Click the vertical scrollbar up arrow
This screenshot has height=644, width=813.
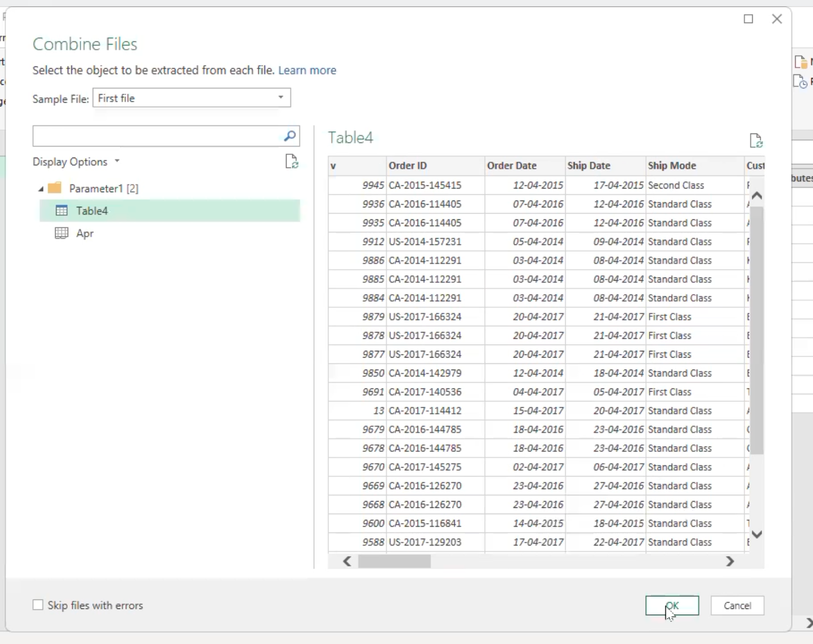tap(756, 195)
